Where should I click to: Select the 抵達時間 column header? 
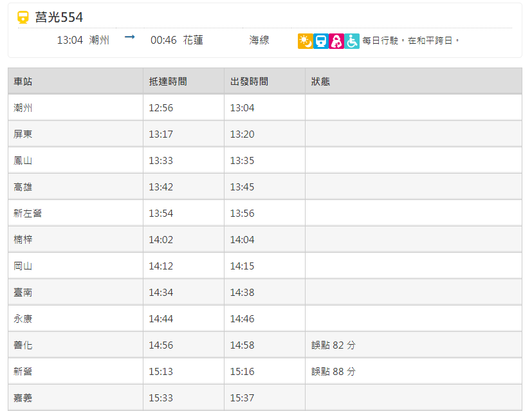(168, 82)
